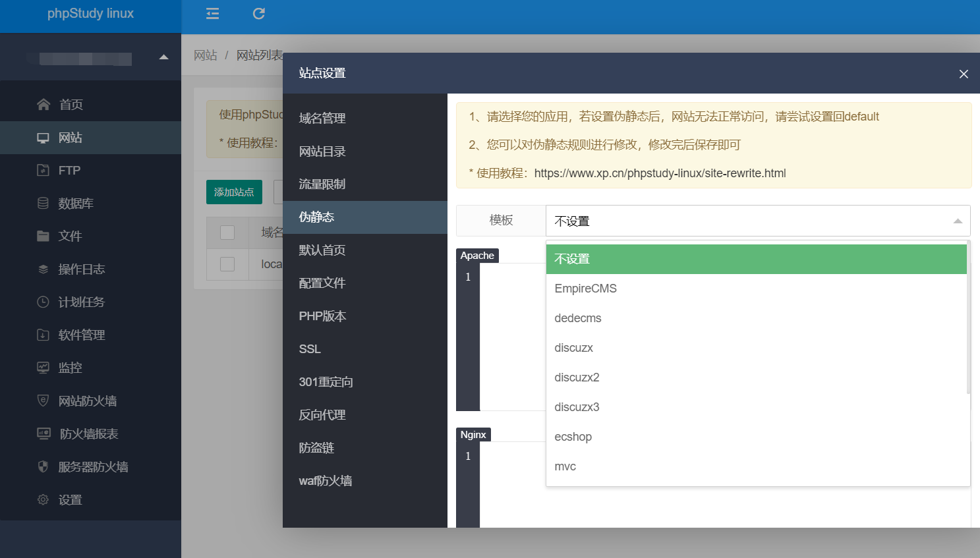Screen dimensions: 980x558
Task: Click the 首页 home icon in sidebar
Action: click(x=43, y=104)
